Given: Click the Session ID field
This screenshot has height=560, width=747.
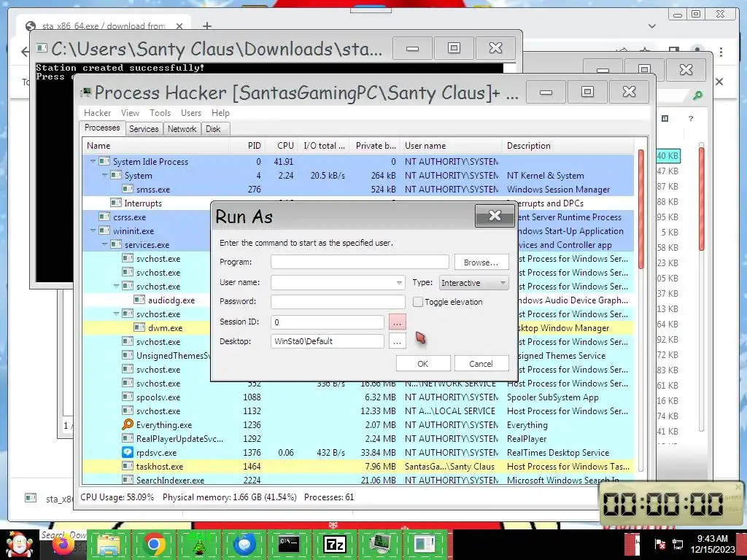Looking at the screenshot, I should pyautogui.click(x=328, y=322).
